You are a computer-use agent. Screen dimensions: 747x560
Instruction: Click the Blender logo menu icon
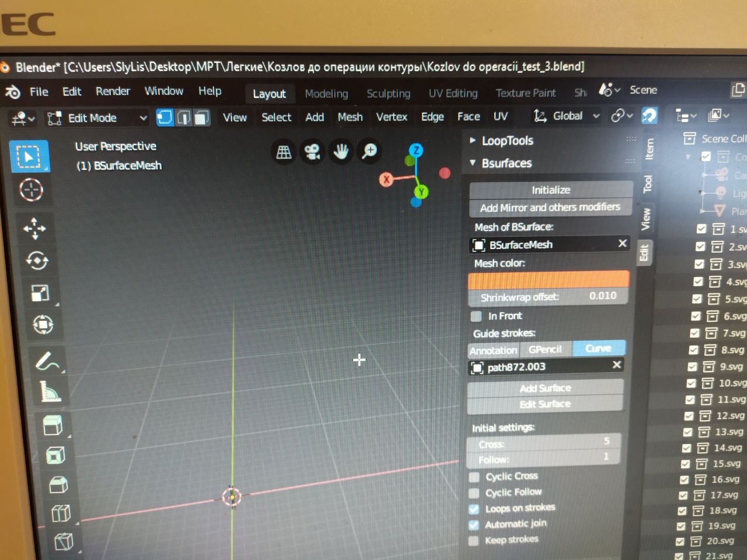point(13,92)
